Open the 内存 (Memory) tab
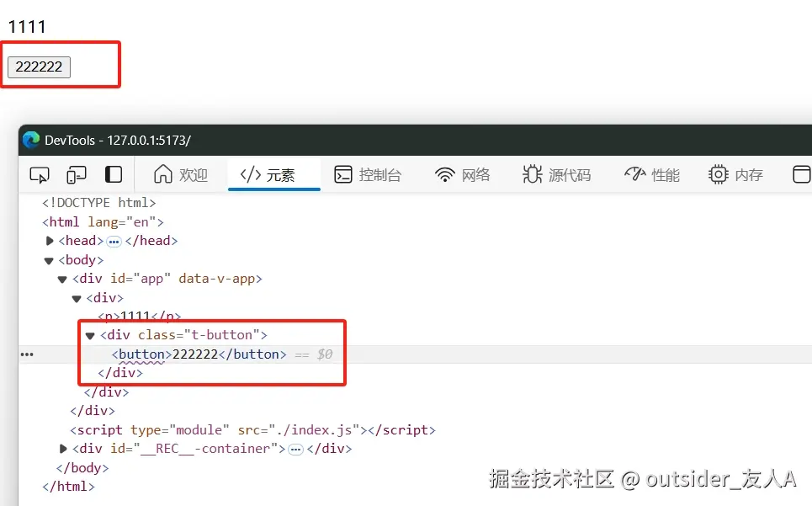This screenshot has height=506, width=812. (x=735, y=174)
